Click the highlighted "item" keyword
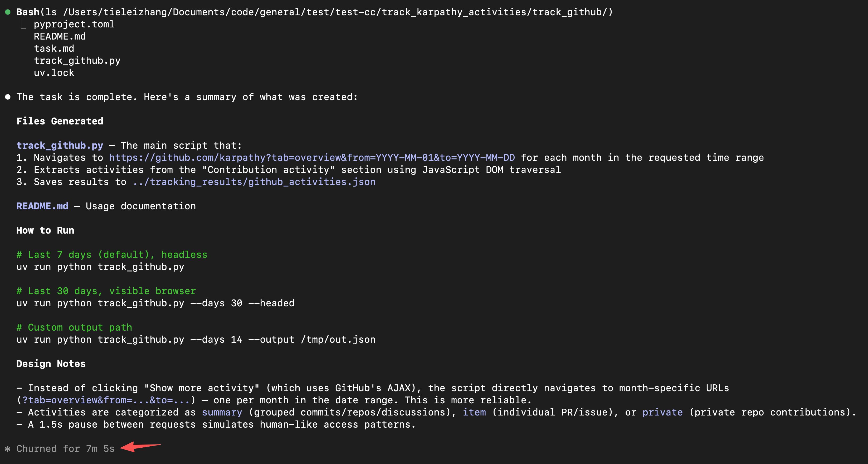 [474, 412]
